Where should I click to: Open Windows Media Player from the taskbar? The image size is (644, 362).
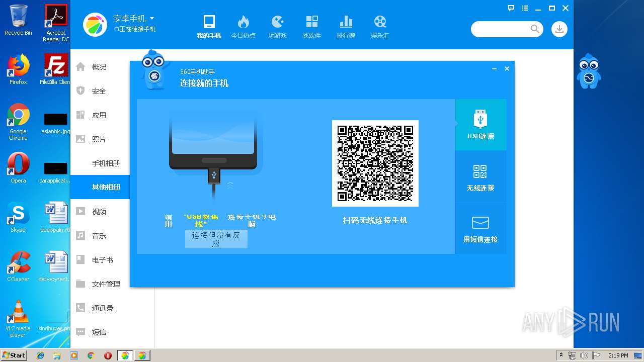point(74,355)
